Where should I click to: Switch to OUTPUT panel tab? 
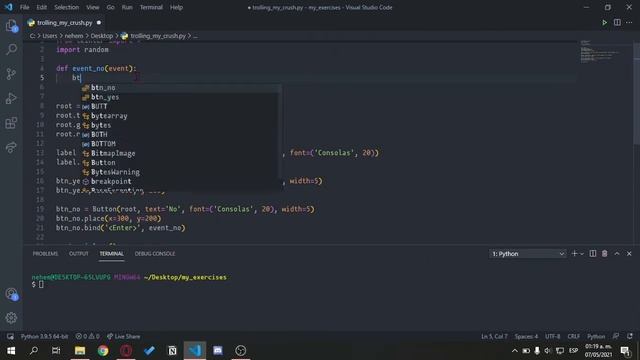79,253
